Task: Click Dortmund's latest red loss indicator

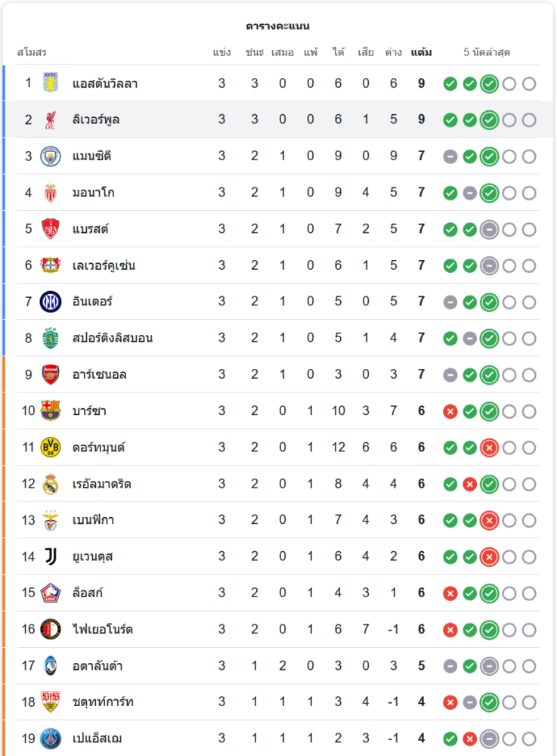Action: 490,448
